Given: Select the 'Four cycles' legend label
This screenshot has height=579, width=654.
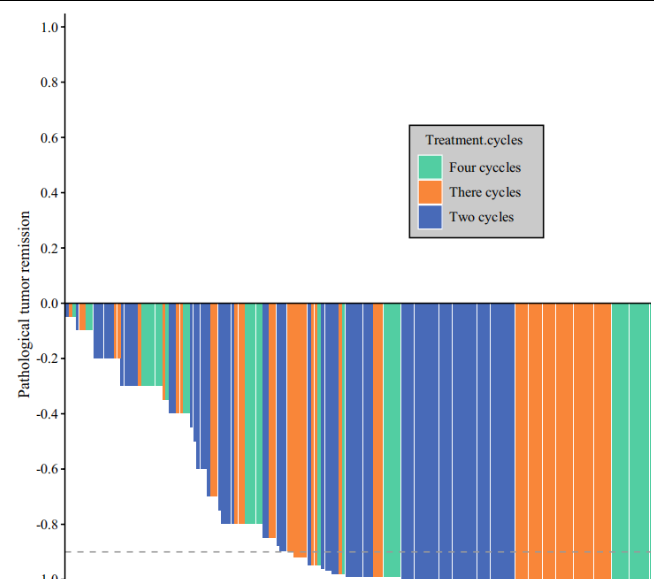Looking at the screenshot, I should click(484, 168).
